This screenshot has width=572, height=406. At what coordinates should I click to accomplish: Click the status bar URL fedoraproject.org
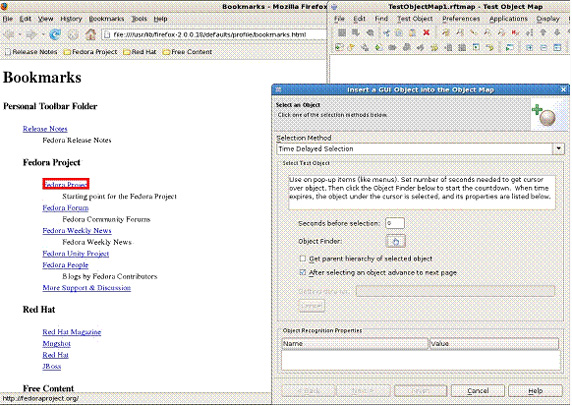pyautogui.click(x=40, y=399)
